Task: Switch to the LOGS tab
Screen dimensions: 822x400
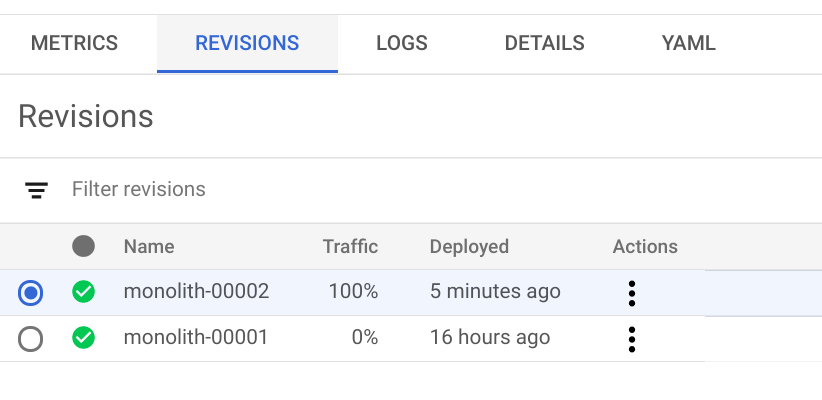Action: point(401,43)
